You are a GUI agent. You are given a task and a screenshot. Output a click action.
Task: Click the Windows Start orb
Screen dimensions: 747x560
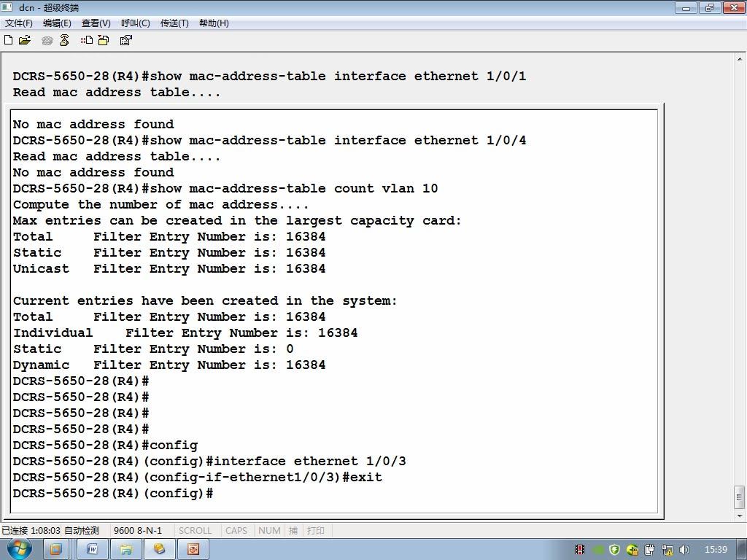tap(19, 549)
